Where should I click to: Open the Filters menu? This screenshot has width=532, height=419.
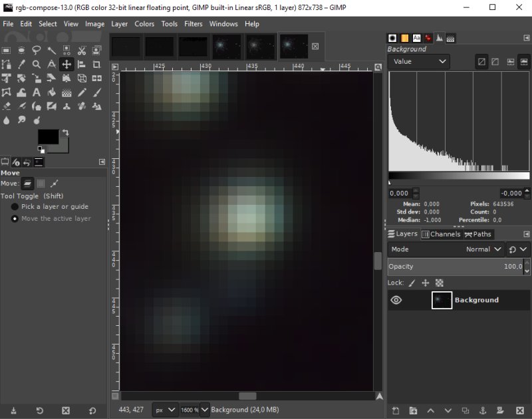pos(194,24)
